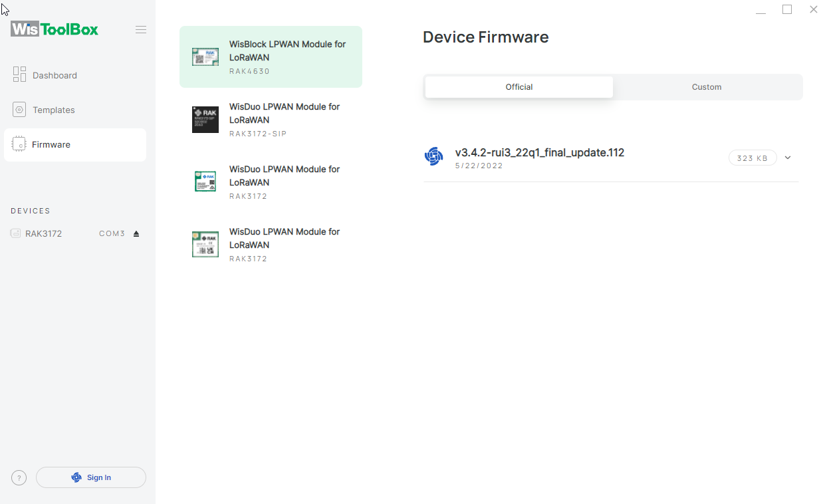823x504 pixels.
Task: Expand the v3.4.2 firmware entry chevron
Action: click(x=788, y=158)
